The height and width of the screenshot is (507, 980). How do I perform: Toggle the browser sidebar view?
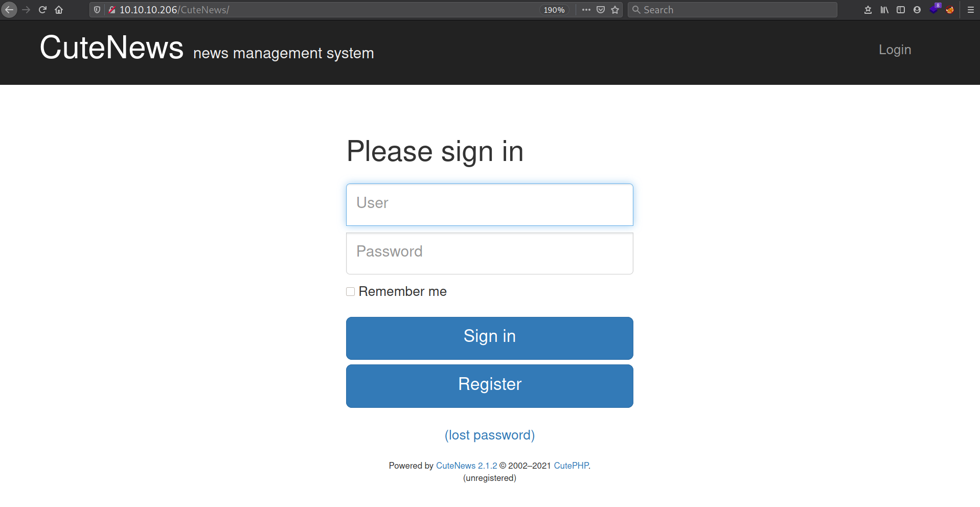click(901, 10)
